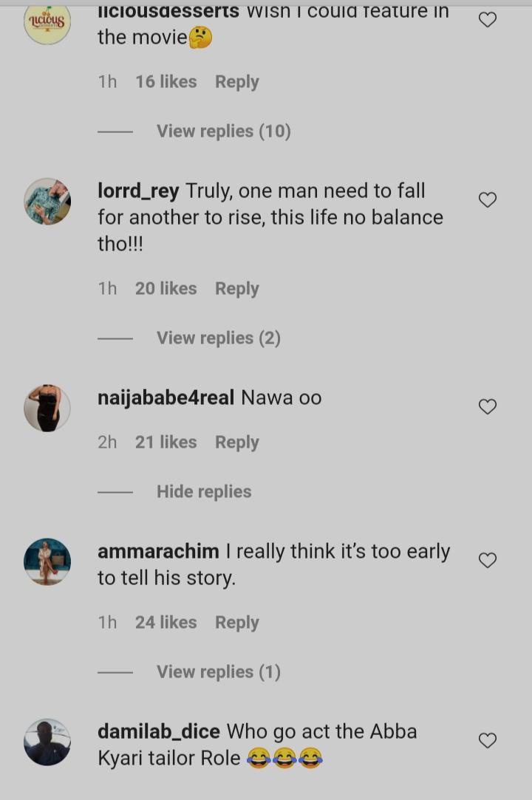Reply to naijababe4real's comment
Viewport: 532px width, 800px height.
click(236, 442)
